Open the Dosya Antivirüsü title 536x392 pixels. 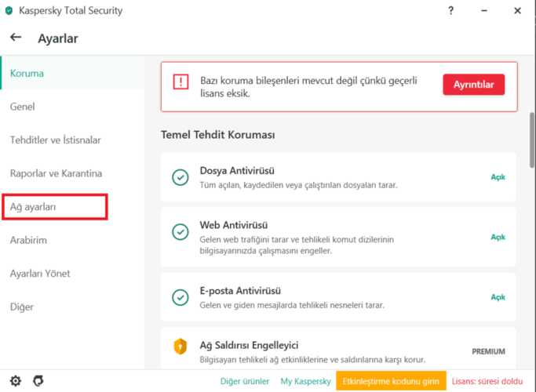click(237, 170)
